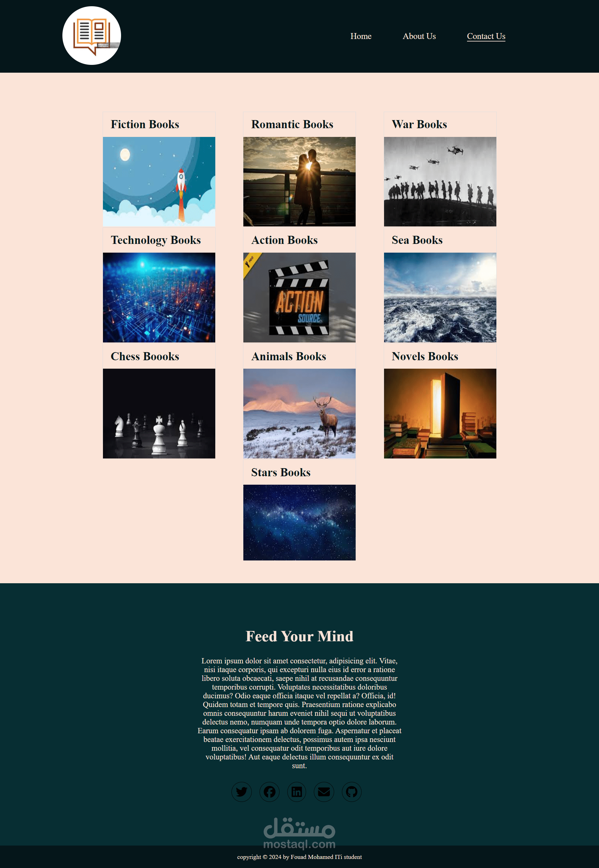Click the Home navigation menu item
This screenshot has height=868, width=599.
point(360,36)
